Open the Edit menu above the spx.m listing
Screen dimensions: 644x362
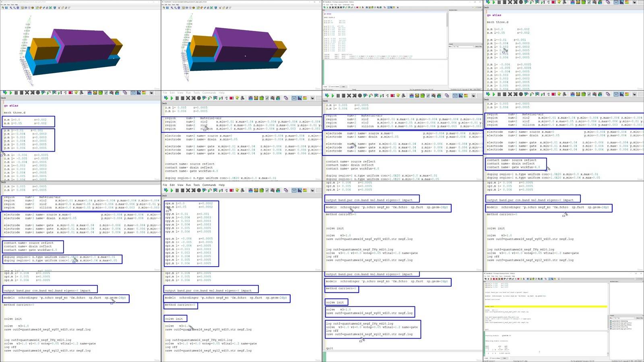pyautogui.click(x=172, y=185)
